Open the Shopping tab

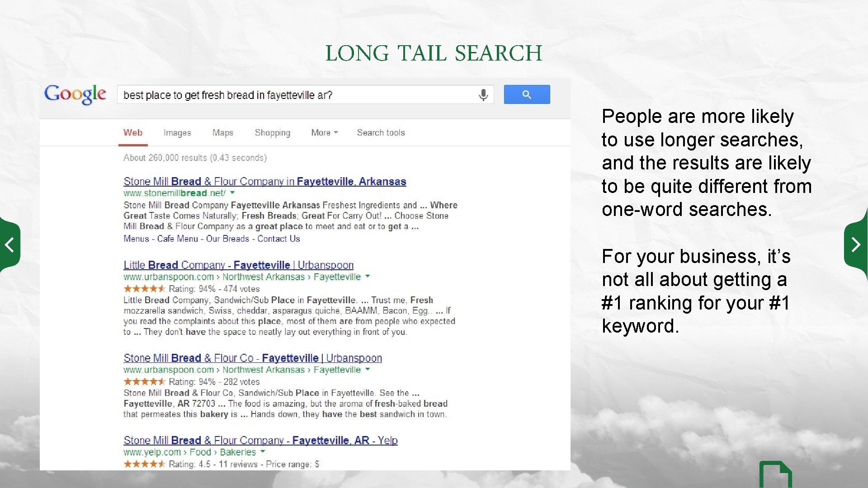click(272, 132)
